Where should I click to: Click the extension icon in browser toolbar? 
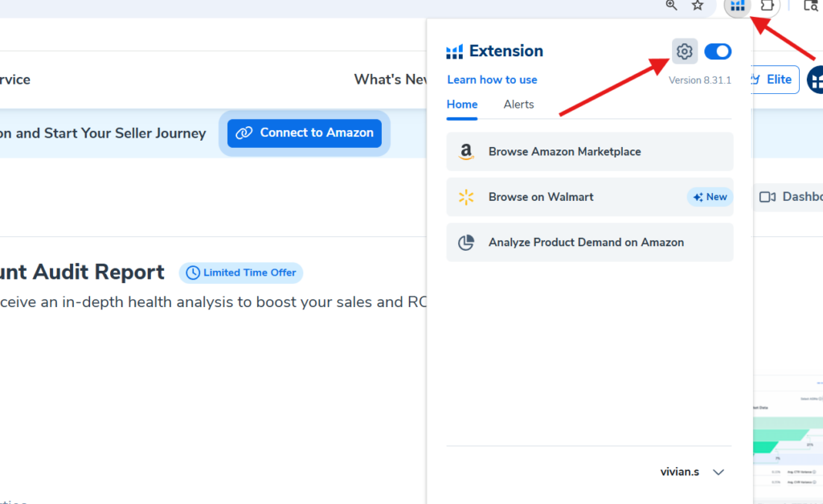pos(737,6)
